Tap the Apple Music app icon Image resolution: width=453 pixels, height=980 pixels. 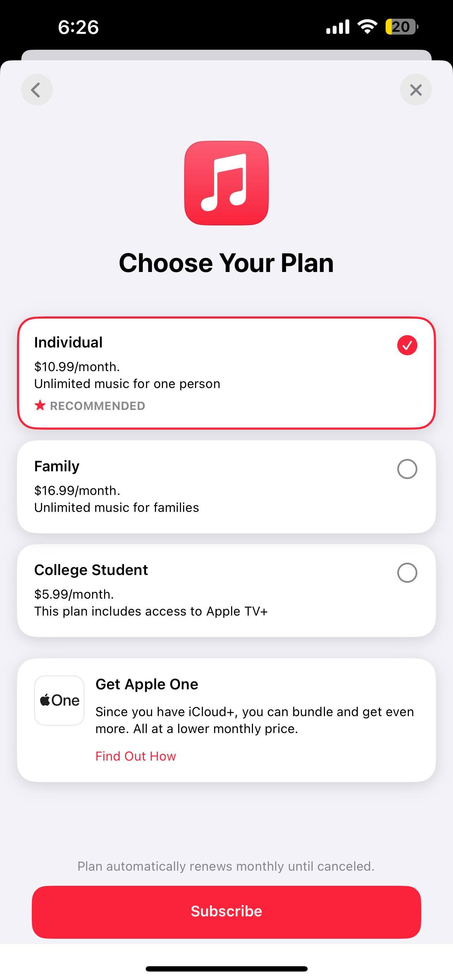(x=226, y=183)
